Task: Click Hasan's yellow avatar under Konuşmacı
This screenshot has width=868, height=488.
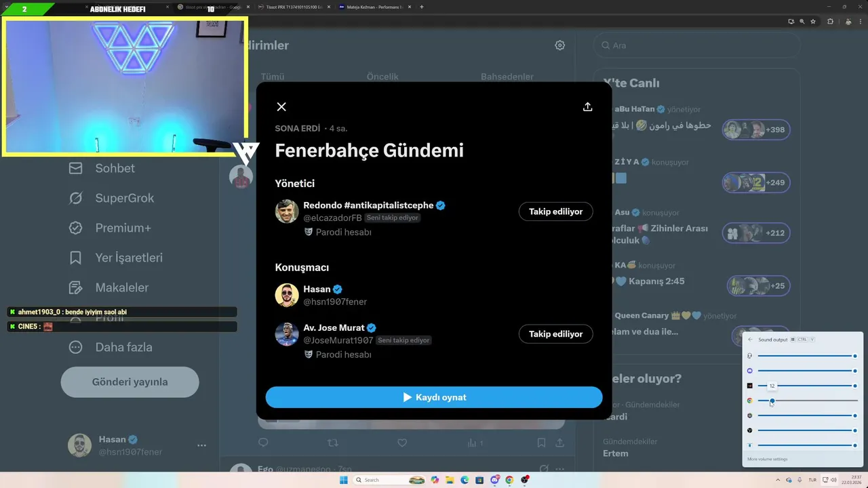Action: (287, 295)
